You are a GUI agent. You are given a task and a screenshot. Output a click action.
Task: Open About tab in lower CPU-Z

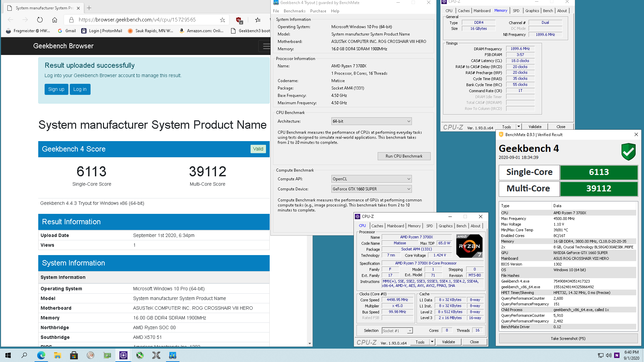(x=475, y=226)
